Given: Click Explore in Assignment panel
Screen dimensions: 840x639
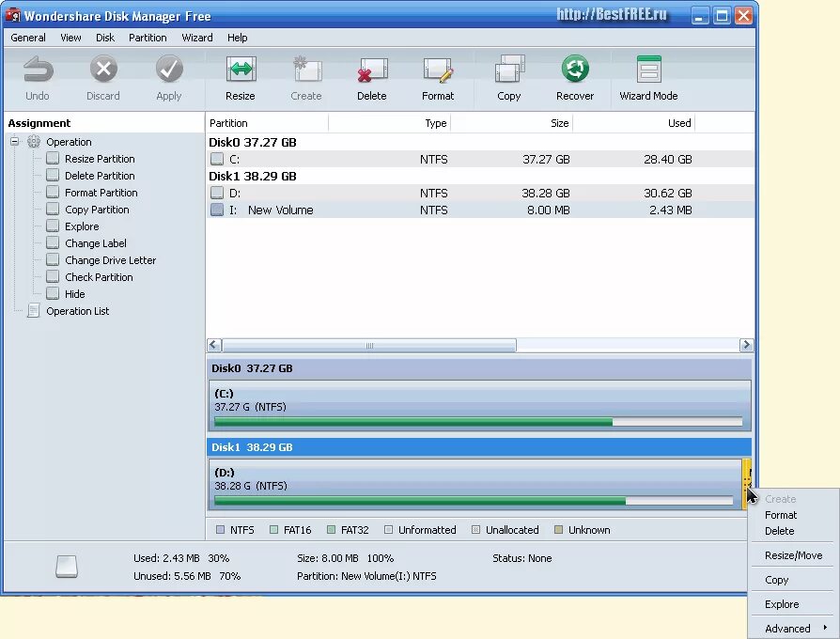Looking at the screenshot, I should 82,226.
